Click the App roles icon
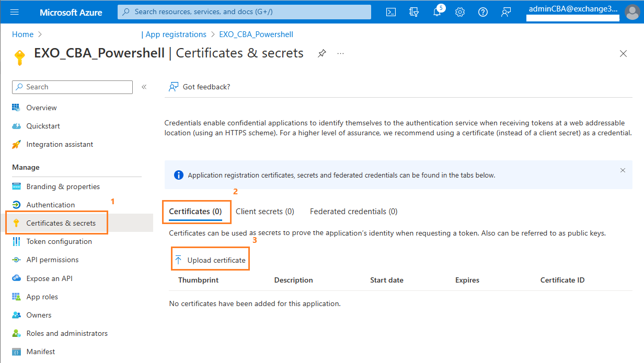 (16, 297)
